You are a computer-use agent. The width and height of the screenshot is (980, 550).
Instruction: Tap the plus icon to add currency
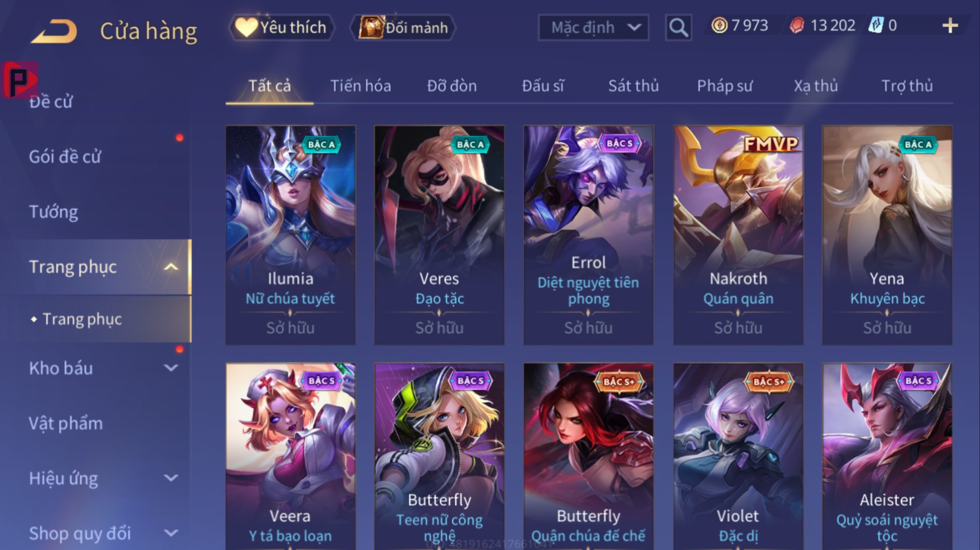tap(950, 26)
